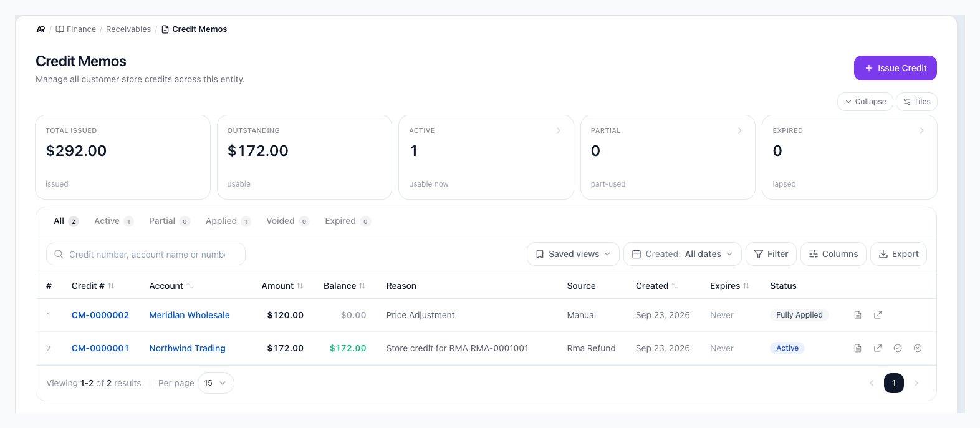This screenshot has width=980, height=428.
Task: Open Created All dates filter
Action: [x=683, y=254]
